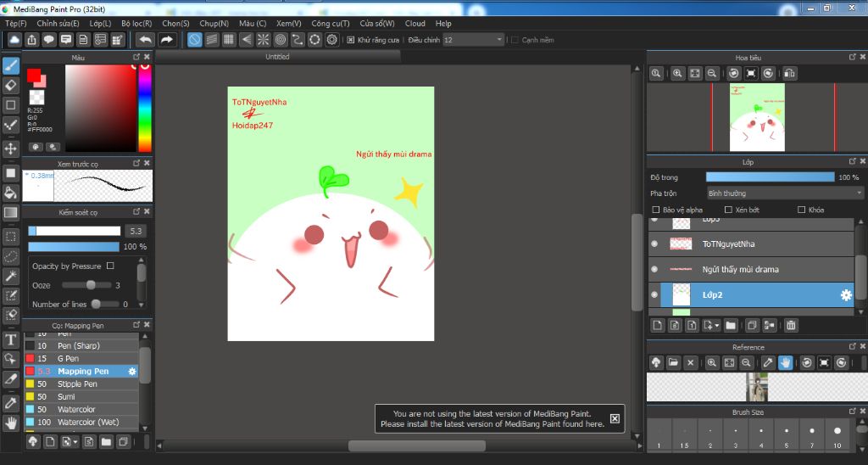The image size is (868, 465).
Task: Add a new layer folder
Action: pos(731,325)
